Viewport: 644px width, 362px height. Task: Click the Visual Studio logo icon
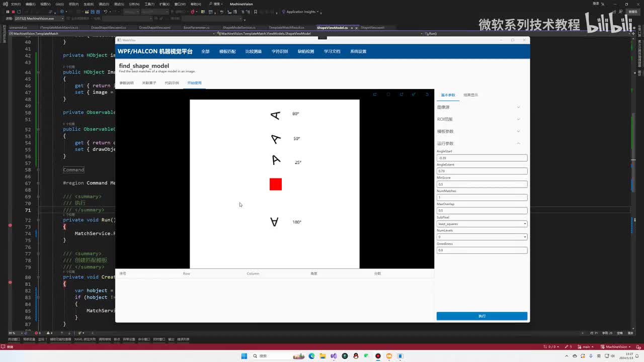pyautogui.click(x=5, y=4)
